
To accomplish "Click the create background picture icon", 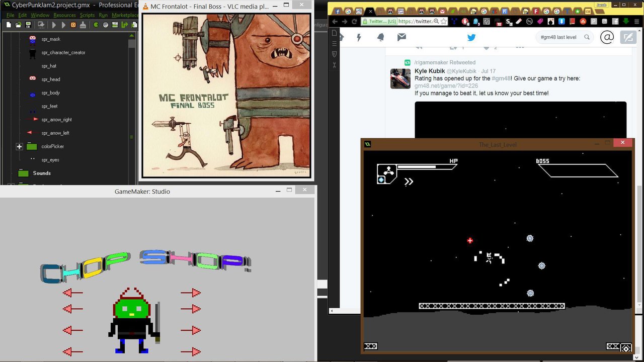I will pyautogui.click(x=115, y=25).
